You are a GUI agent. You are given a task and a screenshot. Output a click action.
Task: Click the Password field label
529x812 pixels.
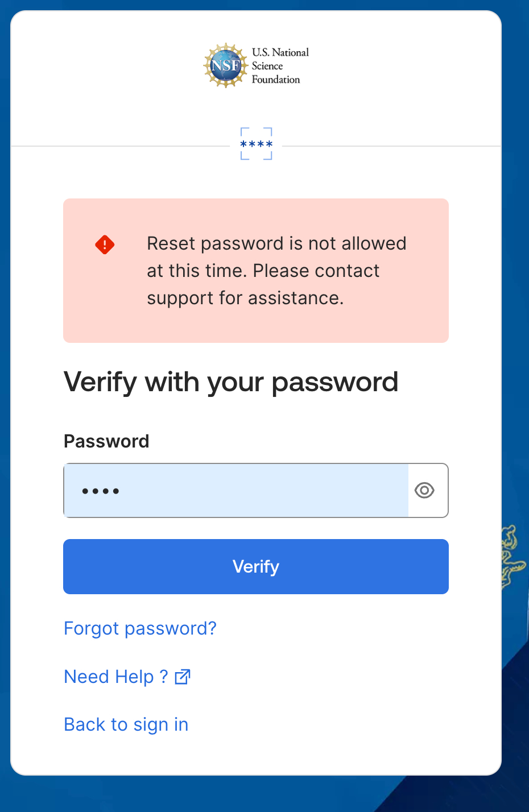coord(106,441)
